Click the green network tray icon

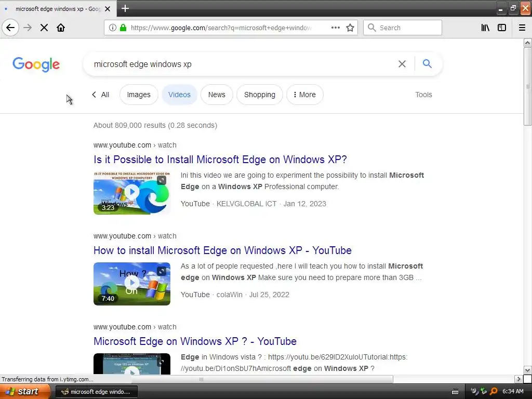(x=484, y=392)
